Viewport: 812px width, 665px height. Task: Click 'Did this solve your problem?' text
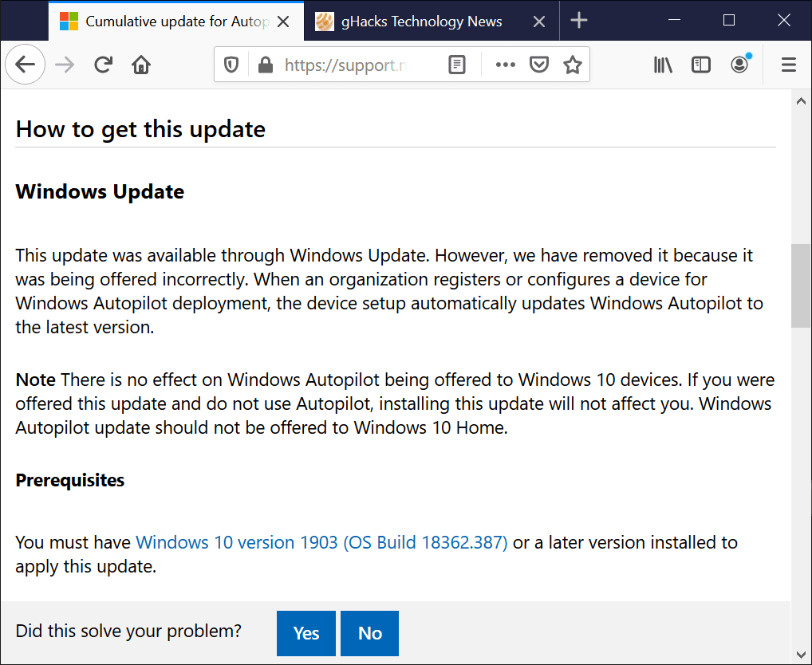128,631
